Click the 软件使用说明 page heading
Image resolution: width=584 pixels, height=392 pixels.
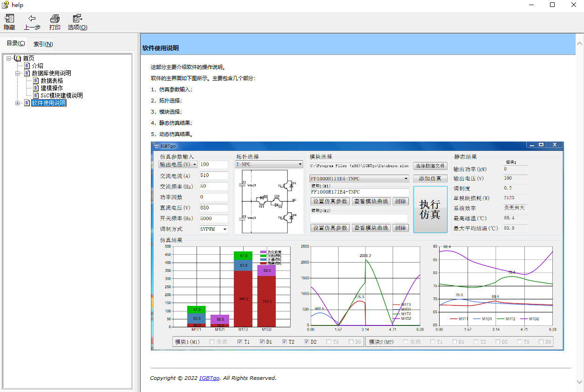coord(160,48)
